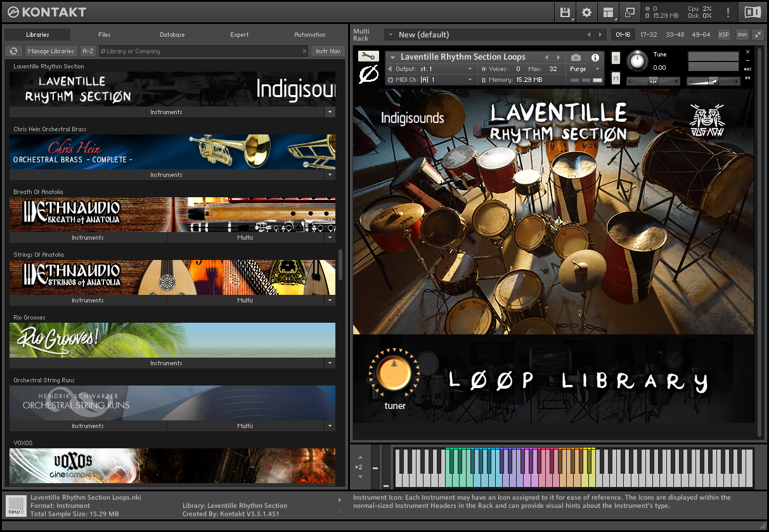Load next multi with right arrow
The width and height of the screenshot is (769, 532).
click(x=601, y=34)
